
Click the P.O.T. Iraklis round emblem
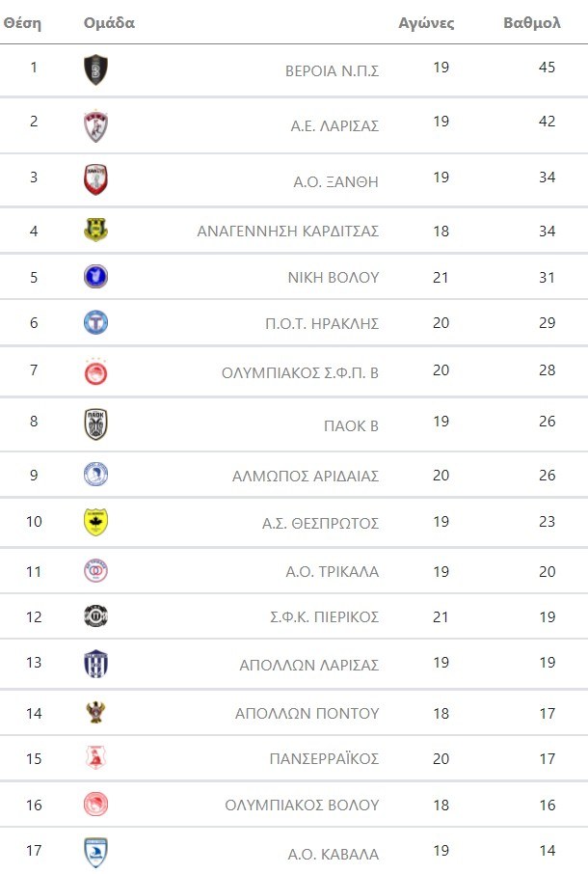[x=95, y=322]
